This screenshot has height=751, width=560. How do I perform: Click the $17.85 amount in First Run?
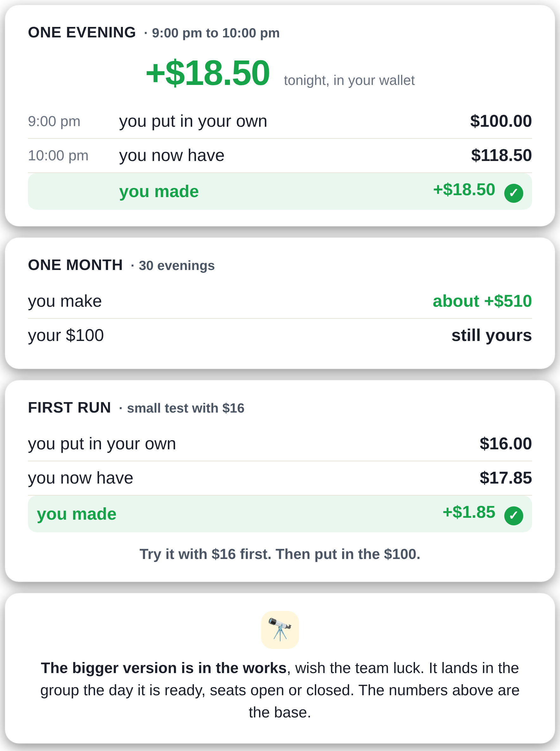[x=506, y=478]
